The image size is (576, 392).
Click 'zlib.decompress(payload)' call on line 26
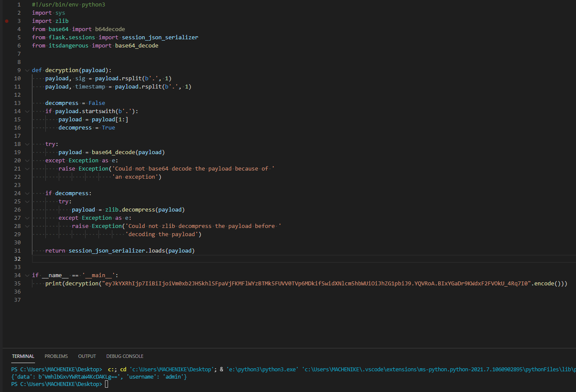coord(145,209)
